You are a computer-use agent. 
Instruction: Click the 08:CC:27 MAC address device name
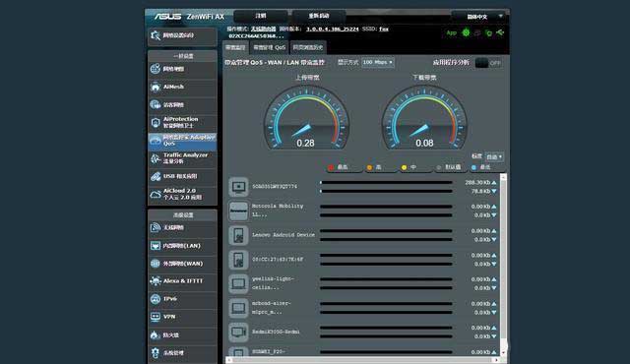(278, 260)
